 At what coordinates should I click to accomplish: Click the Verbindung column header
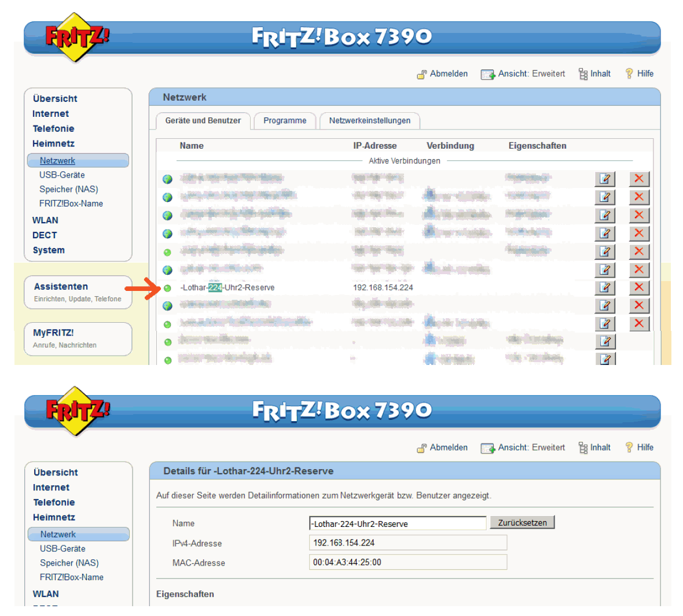(450, 146)
